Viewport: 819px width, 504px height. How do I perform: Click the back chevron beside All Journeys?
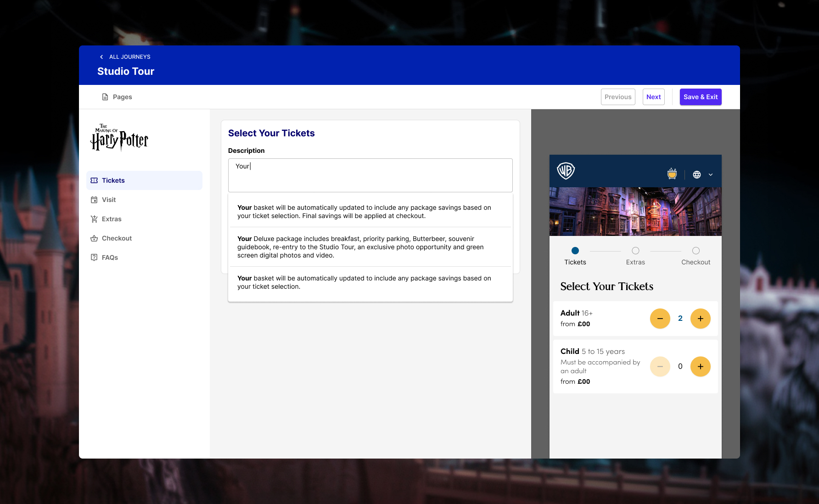pyautogui.click(x=101, y=57)
